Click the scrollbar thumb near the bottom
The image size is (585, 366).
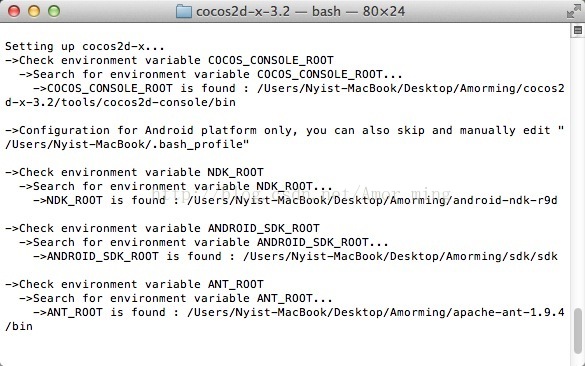[x=578, y=331]
